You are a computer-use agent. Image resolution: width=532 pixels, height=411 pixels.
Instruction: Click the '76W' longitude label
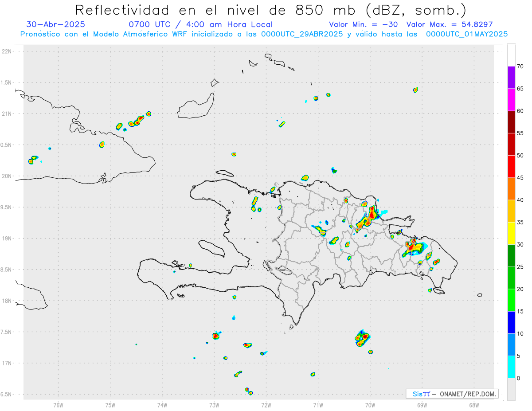(58, 405)
